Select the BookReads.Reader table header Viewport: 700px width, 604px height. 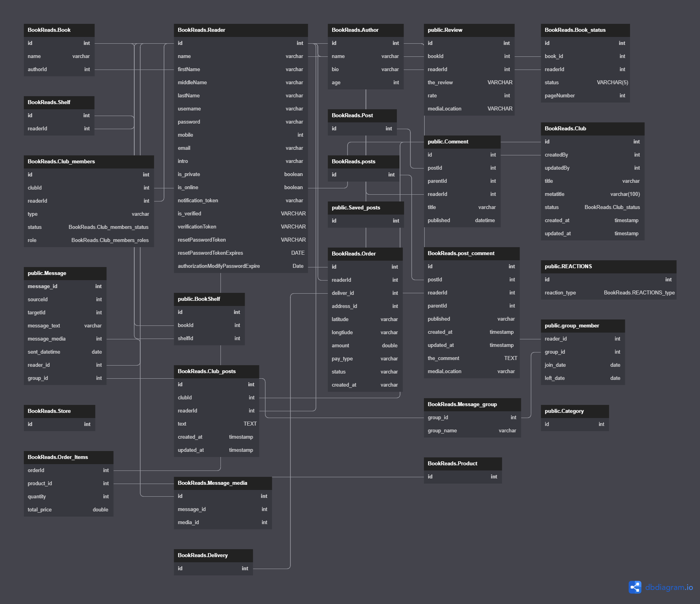(x=241, y=30)
